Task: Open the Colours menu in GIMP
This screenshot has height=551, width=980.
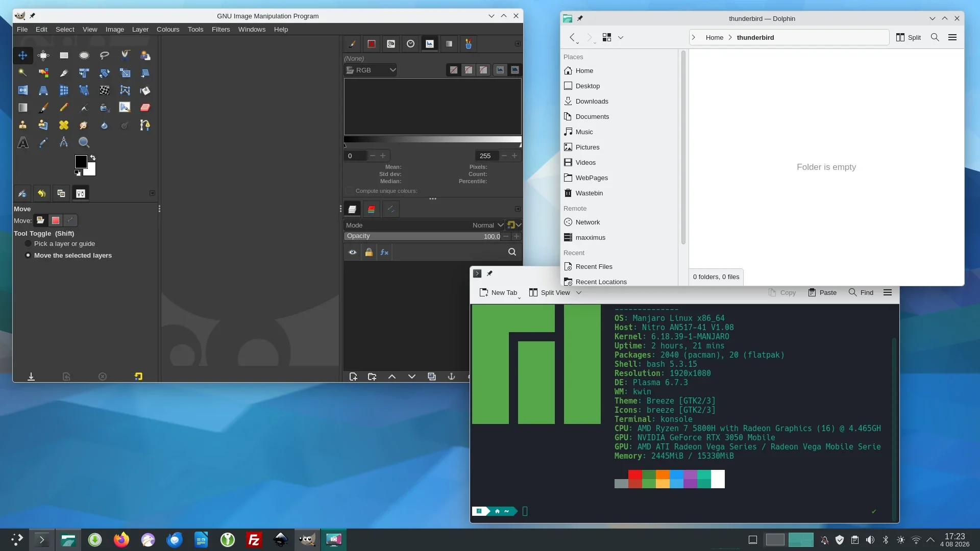Action: pos(168,30)
